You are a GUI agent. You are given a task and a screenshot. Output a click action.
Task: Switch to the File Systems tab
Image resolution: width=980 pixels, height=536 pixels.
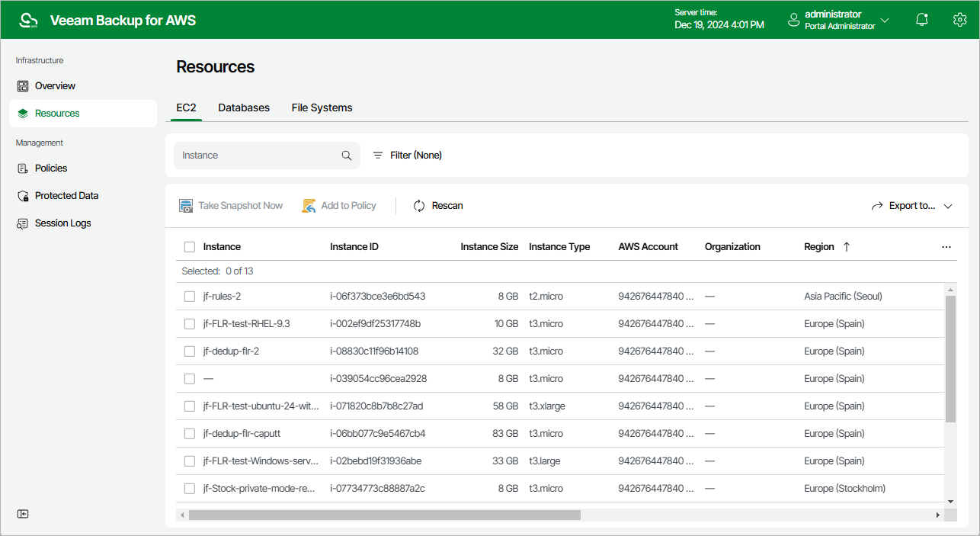pos(322,108)
